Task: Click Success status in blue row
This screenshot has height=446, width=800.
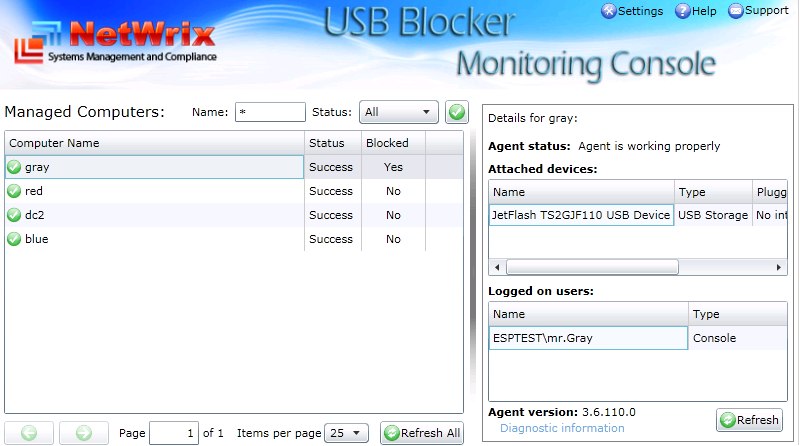Action: (331, 239)
